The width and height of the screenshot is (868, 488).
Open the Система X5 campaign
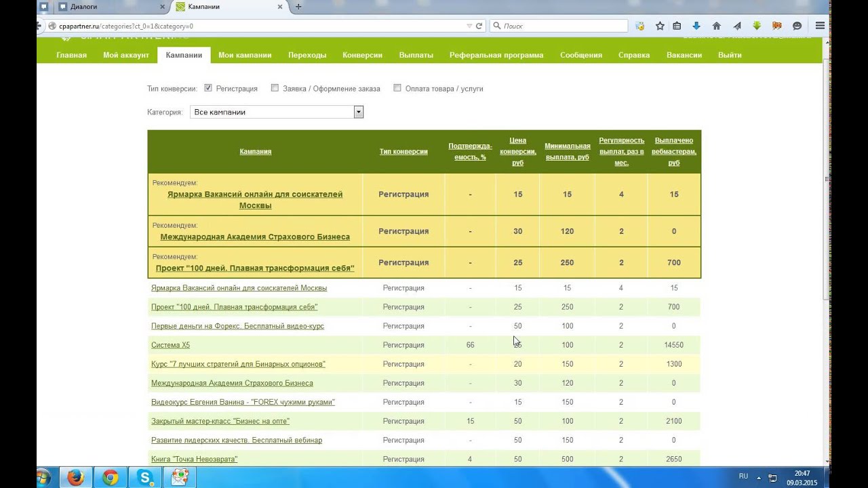(170, 345)
